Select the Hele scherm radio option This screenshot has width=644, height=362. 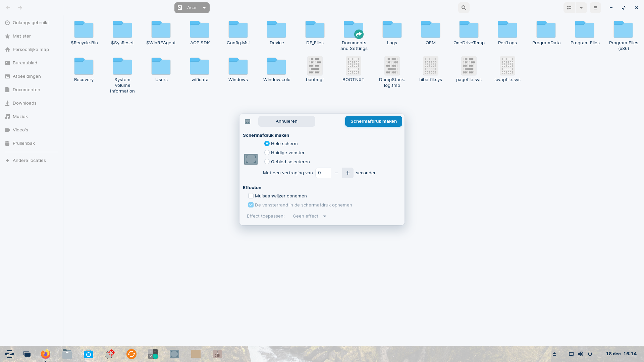(x=267, y=143)
